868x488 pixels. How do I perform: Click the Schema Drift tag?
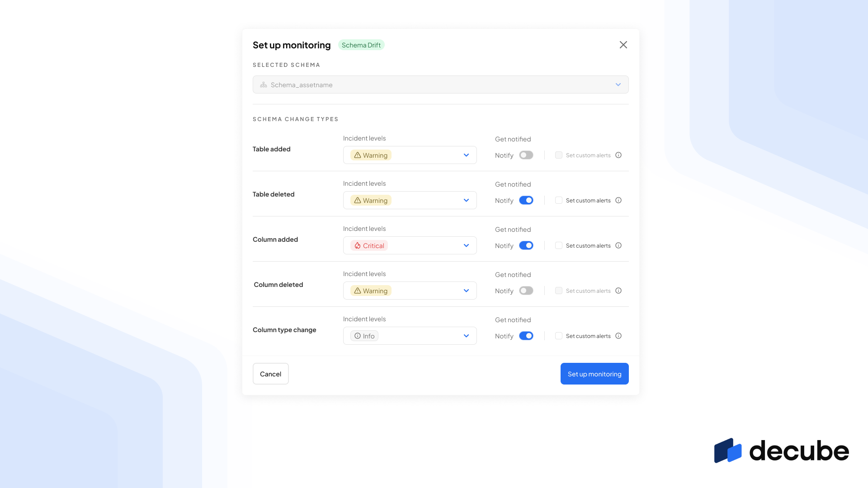361,45
